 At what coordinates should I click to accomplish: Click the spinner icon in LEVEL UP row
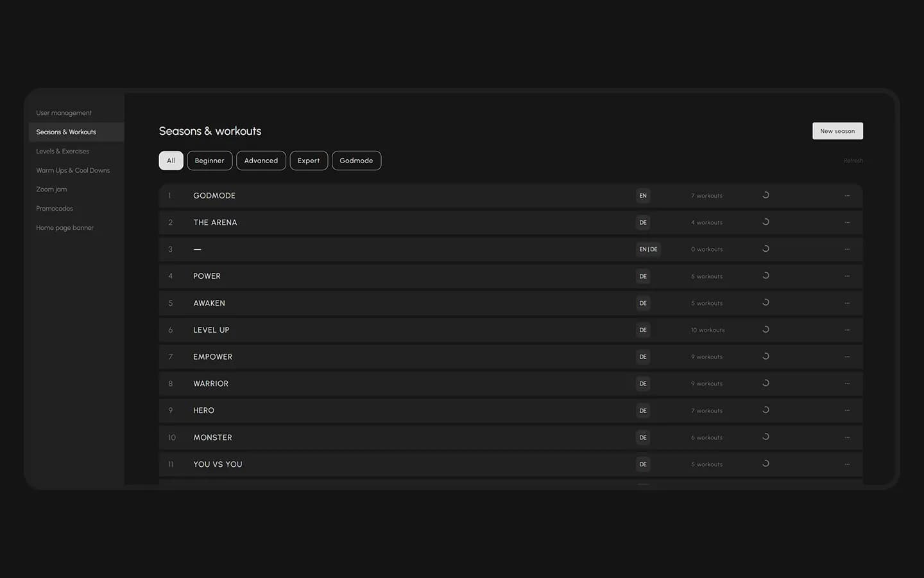tap(766, 329)
